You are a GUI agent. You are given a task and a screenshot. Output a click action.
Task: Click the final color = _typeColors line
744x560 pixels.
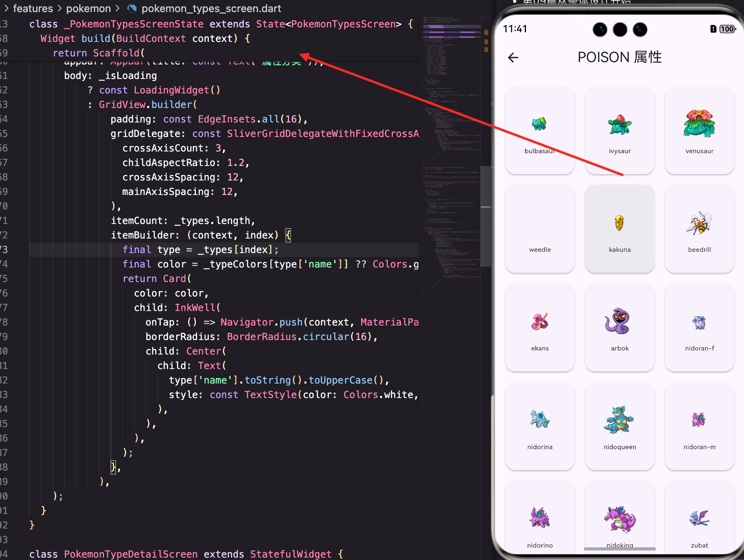pyautogui.click(x=270, y=264)
